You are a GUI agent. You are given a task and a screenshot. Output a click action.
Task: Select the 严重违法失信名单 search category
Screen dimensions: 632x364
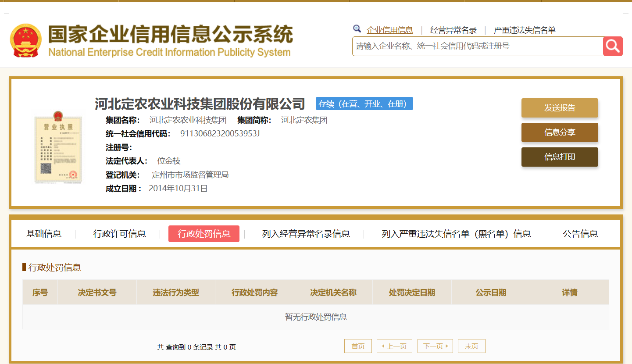(x=524, y=30)
